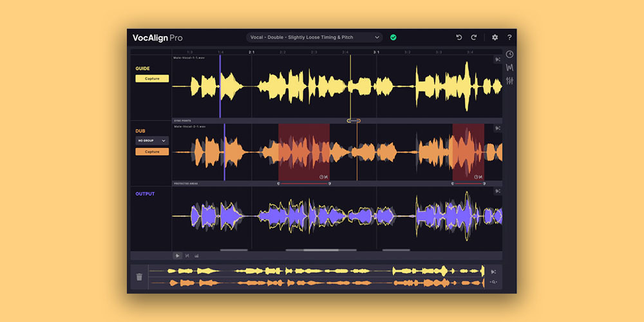644x322 pixels.
Task: Open the preset dropdown Vocal - Double
Action: (314, 37)
